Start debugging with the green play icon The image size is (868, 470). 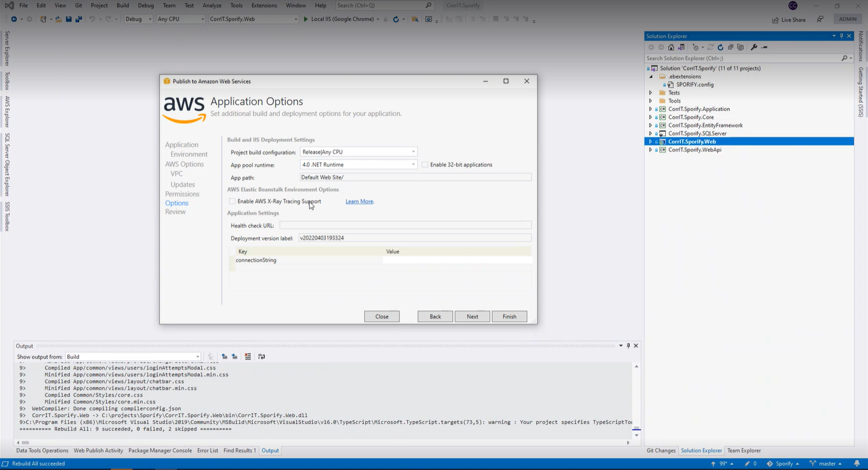(x=305, y=19)
